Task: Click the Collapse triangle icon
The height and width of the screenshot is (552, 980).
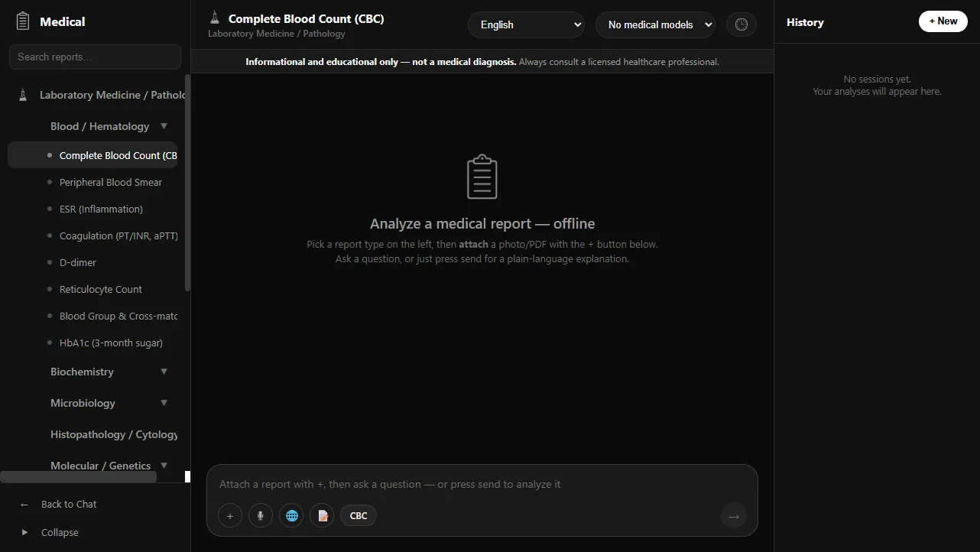Action: (x=24, y=533)
